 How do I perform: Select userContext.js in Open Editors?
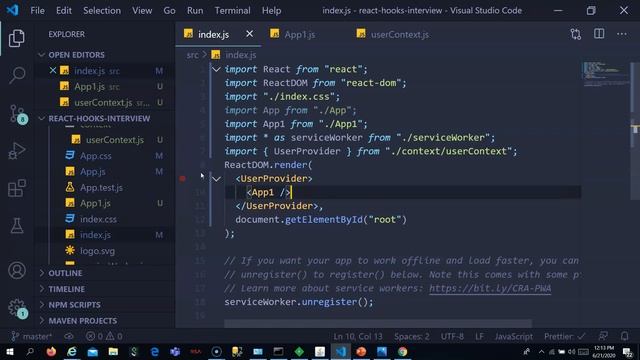click(x=103, y=102)
